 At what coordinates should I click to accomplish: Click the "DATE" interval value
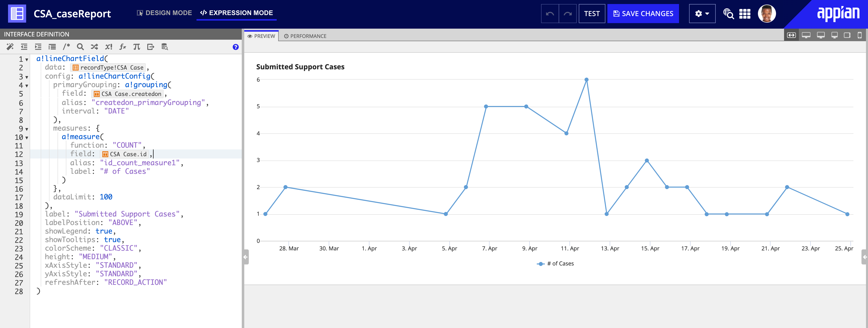click(x=116, y=111)
